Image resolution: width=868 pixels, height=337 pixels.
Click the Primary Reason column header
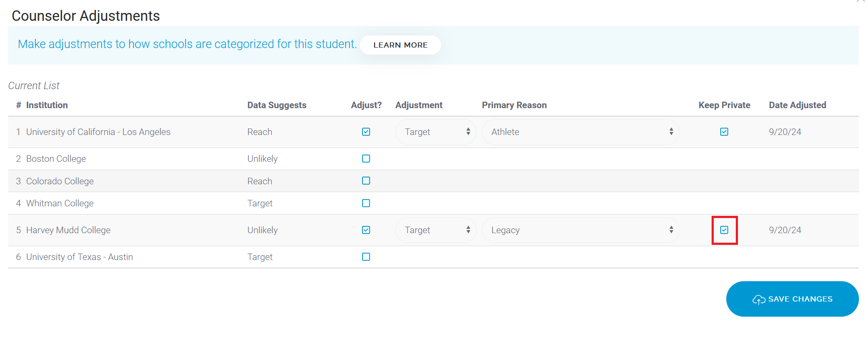514,105
